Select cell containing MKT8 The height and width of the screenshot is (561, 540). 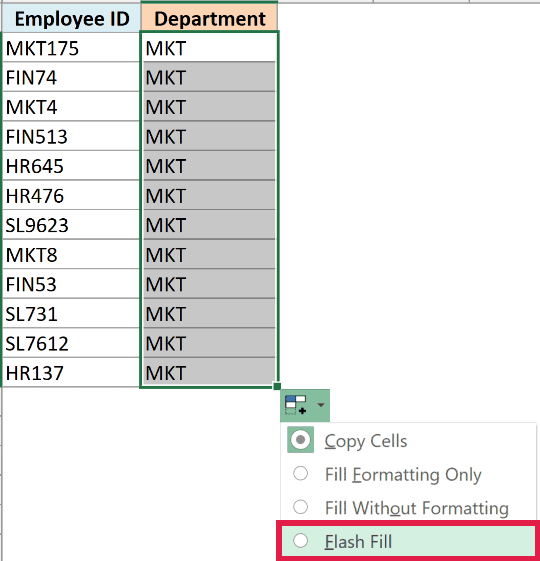(72, 254)
